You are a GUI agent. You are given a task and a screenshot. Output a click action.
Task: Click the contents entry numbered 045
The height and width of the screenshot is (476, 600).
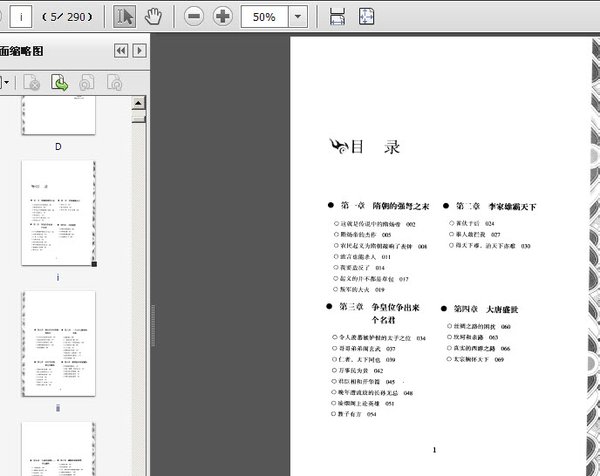pyautogui.click(x=364, y=381)
